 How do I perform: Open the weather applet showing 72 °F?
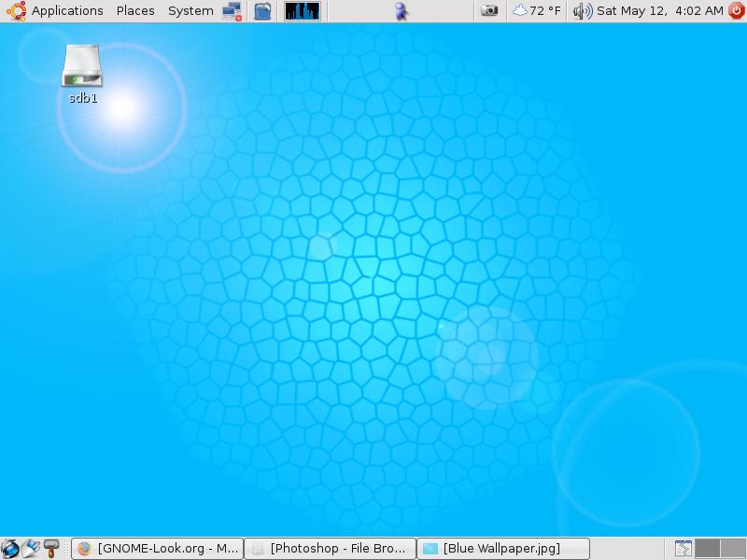tap(536, 10)
